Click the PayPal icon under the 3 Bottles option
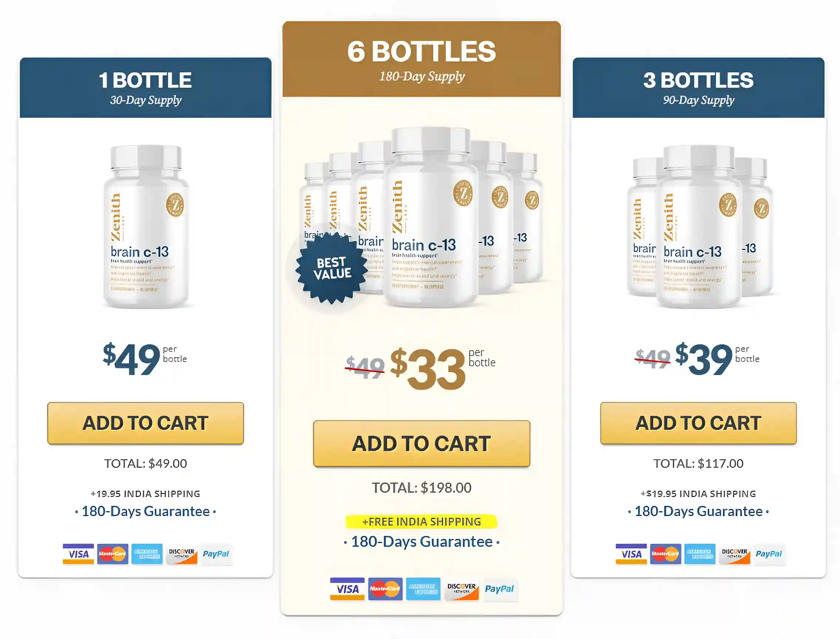This screenshot has width=840, height=639. (769, 554)
